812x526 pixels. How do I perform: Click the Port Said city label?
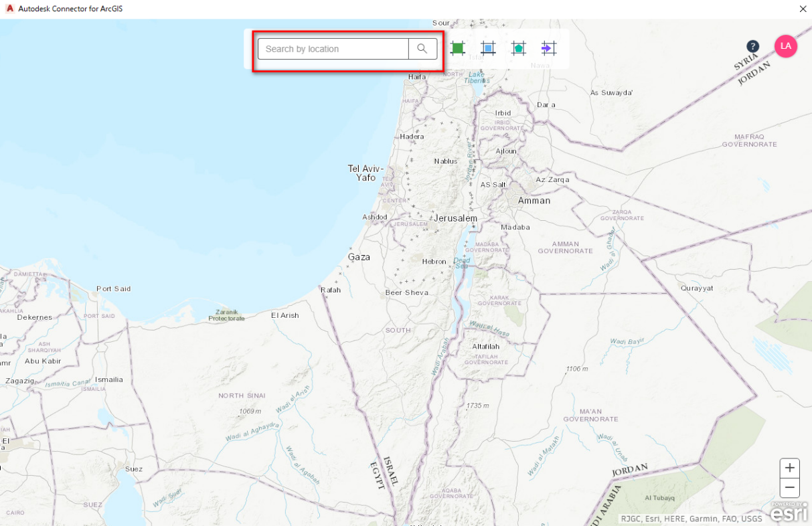[x=114, y=289]
